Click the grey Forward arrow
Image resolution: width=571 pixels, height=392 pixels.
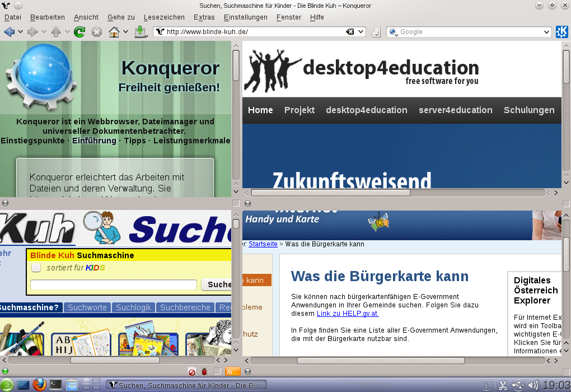coord(32,32)
